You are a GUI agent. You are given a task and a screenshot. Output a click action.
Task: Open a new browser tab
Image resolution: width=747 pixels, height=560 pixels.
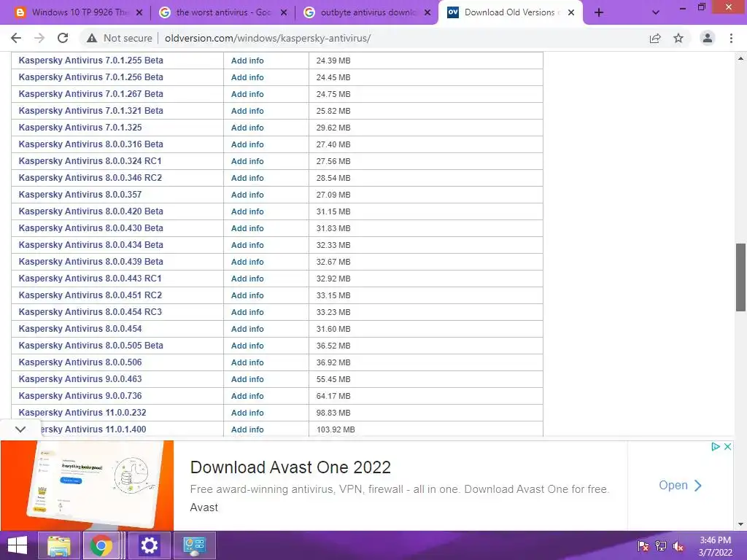pyautogui.click(x=599, y=12)
